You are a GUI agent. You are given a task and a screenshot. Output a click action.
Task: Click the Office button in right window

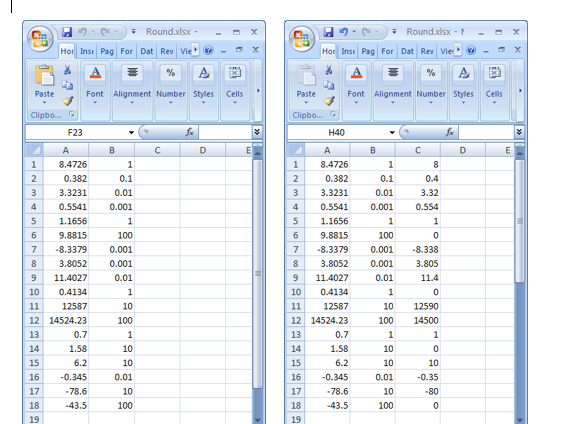[301, 39]
